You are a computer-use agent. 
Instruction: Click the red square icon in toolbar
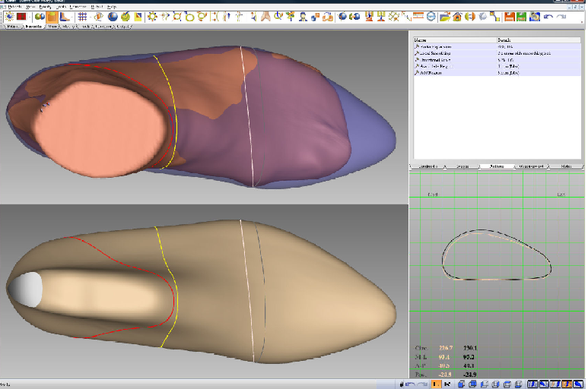click(21, 16)
